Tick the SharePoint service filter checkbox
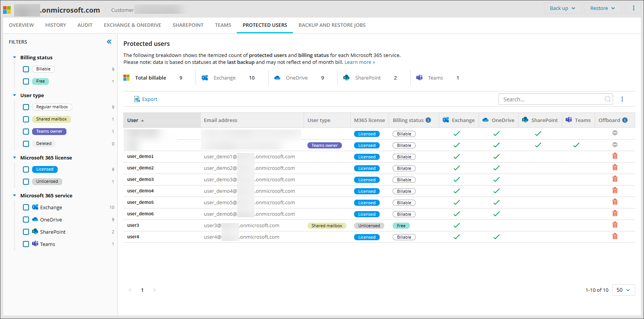644x319 pixels. point(26,232)
